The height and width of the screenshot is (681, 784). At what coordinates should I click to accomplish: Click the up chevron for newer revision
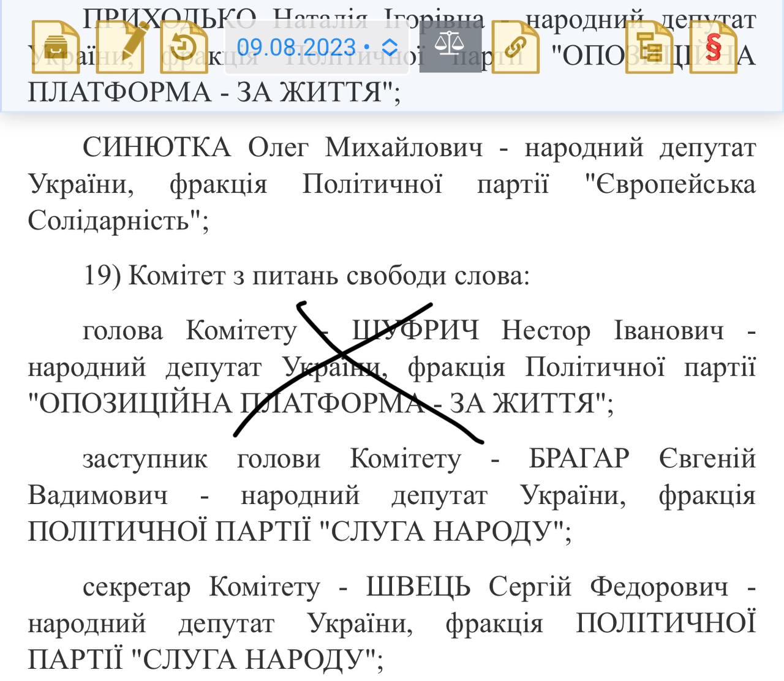pyautogui.click(x=391, y=42)
